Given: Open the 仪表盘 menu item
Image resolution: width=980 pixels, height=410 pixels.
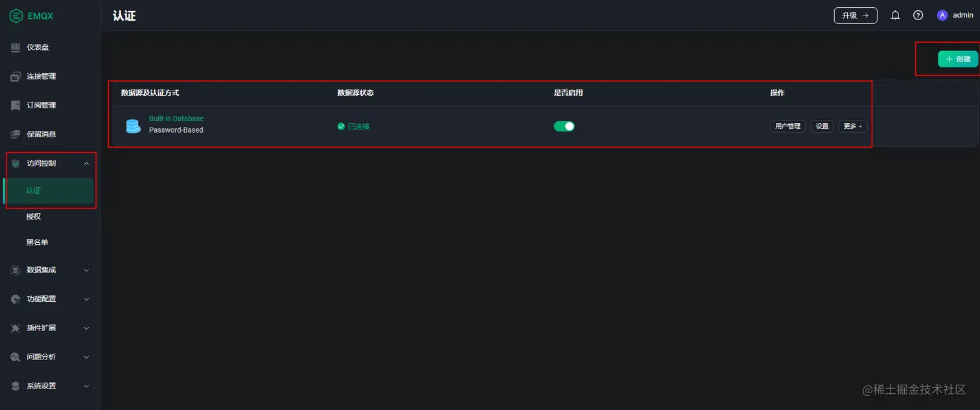Looking at the screenshot, I should point(50,47).
